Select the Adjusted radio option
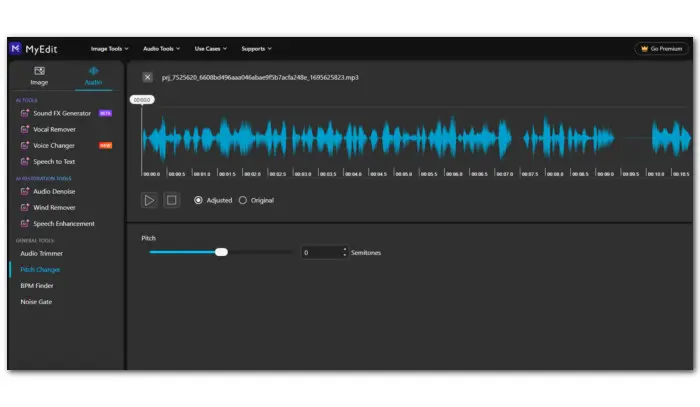 198,200
